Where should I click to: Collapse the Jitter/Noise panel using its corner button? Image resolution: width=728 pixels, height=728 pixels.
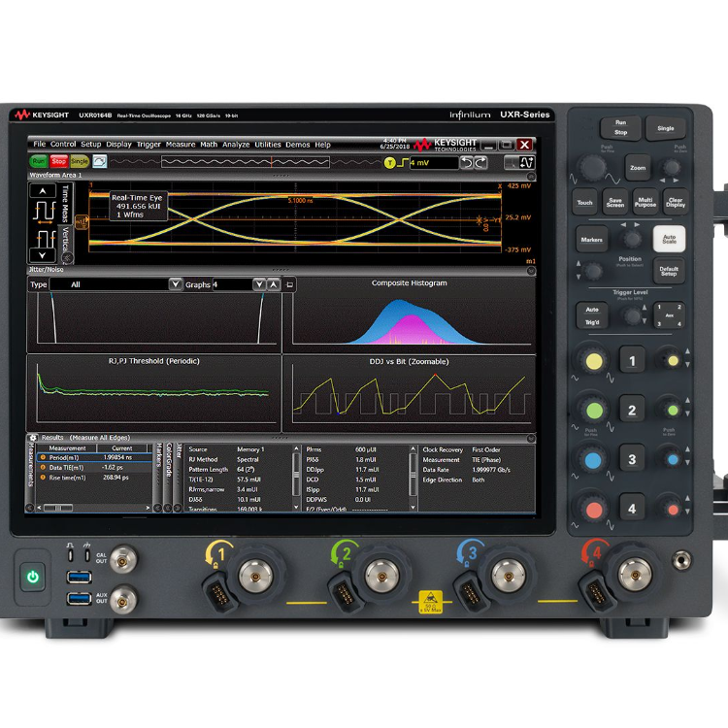tap(531, 271)
